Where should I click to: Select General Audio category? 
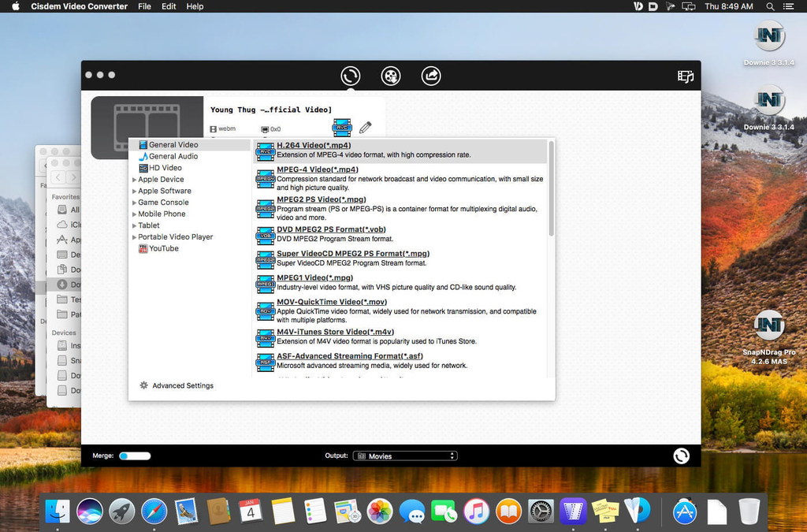(173, 156)
